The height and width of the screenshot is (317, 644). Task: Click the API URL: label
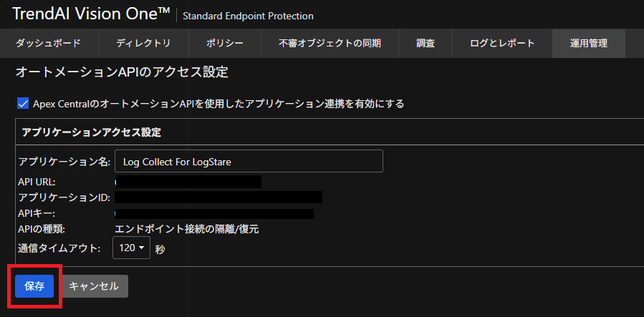37,182
